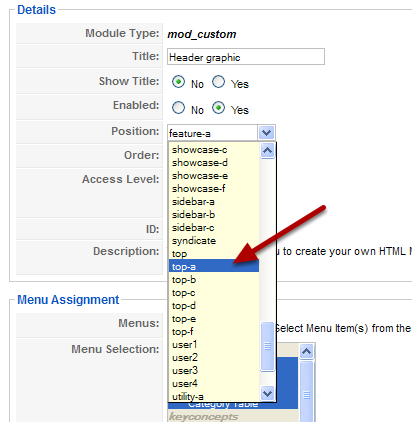Click position list scroll up arrow
The image size is (412, 422).
(267, 151)
